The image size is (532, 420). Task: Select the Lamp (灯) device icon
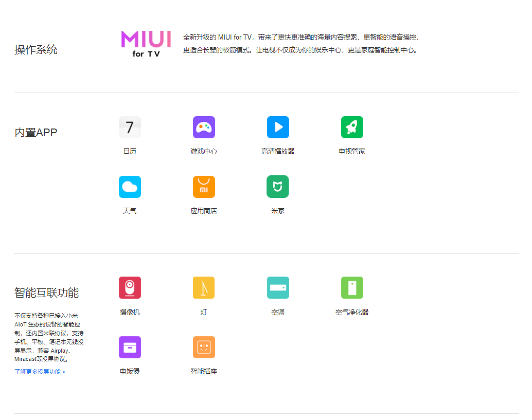204,287
